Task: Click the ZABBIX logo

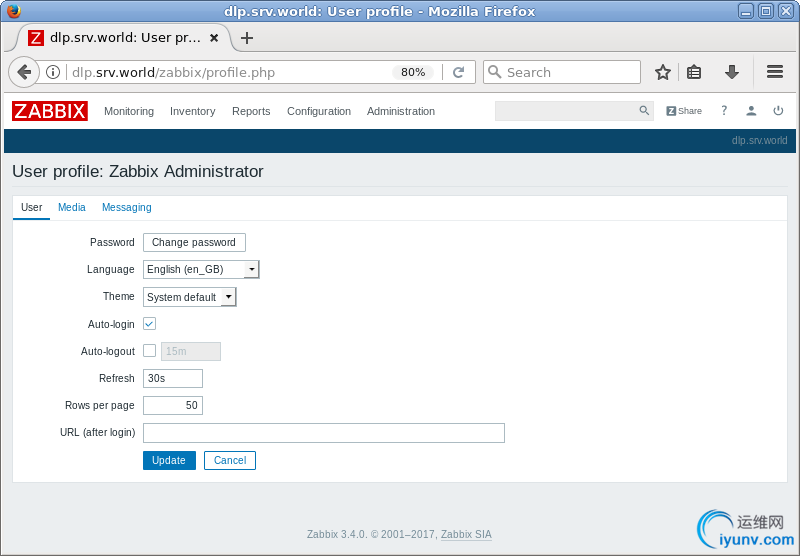Action: click(x=50, y=111)
